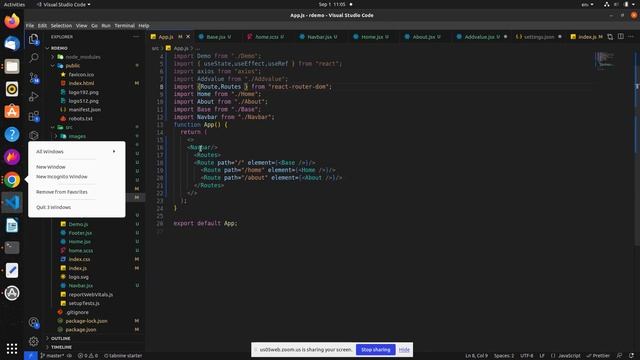Open errors and warnings counter in status bar
This screenshot has height=360, width=640.
(x=88, y=356)
